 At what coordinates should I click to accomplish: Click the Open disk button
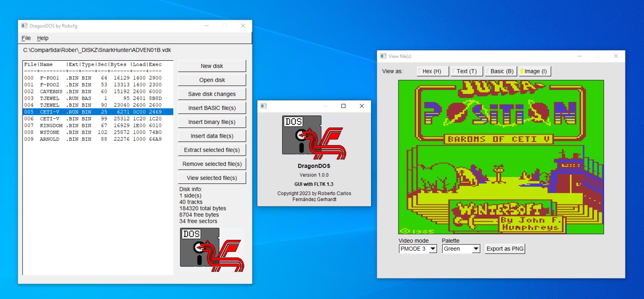tap(212, 80)
